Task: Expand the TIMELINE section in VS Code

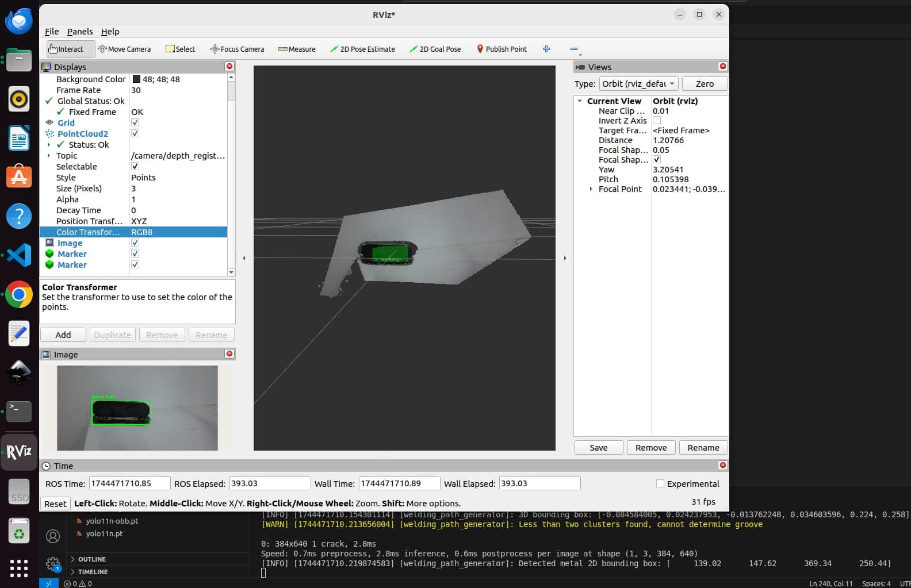Action: (73, 571)
